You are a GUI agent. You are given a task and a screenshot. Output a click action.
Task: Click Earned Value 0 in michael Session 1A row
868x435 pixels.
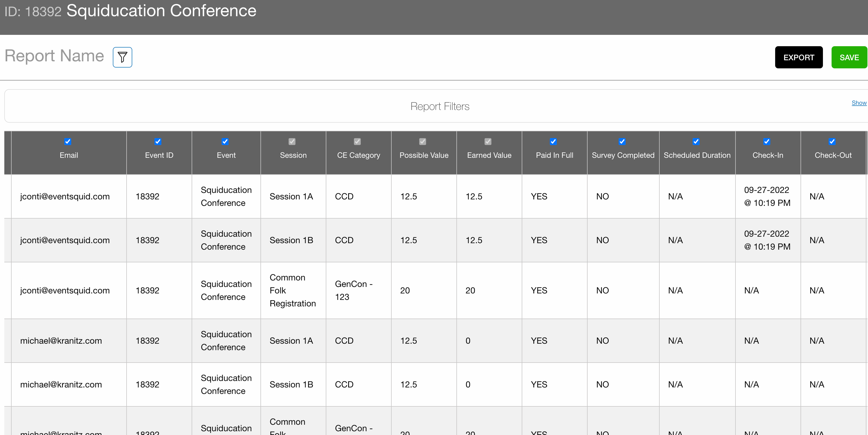[468, 341]
